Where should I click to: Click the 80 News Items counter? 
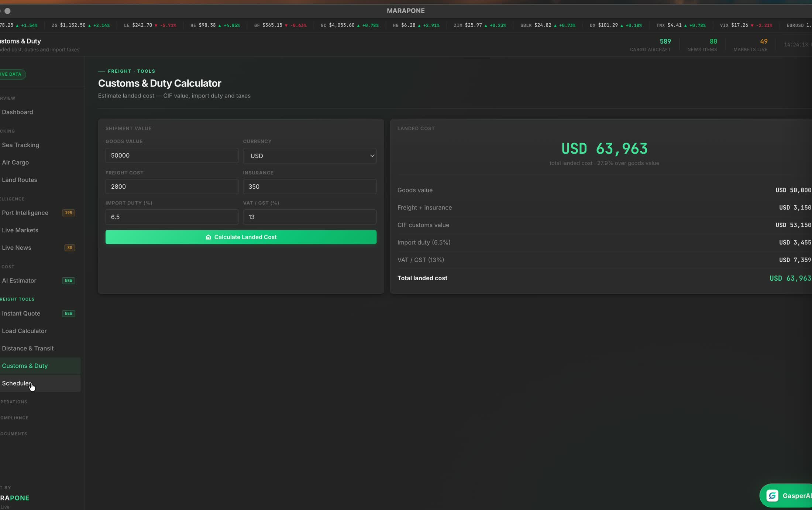tap(702, 45)
